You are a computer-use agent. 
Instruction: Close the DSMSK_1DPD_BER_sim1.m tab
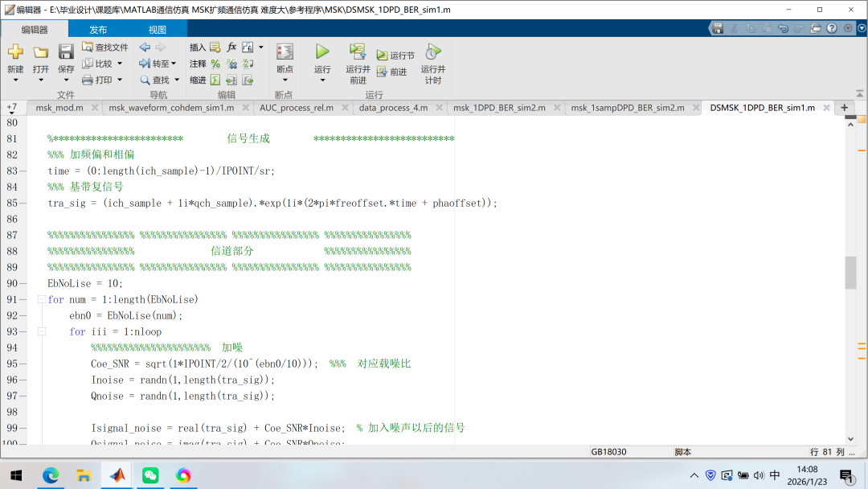(x=826, y=108)
